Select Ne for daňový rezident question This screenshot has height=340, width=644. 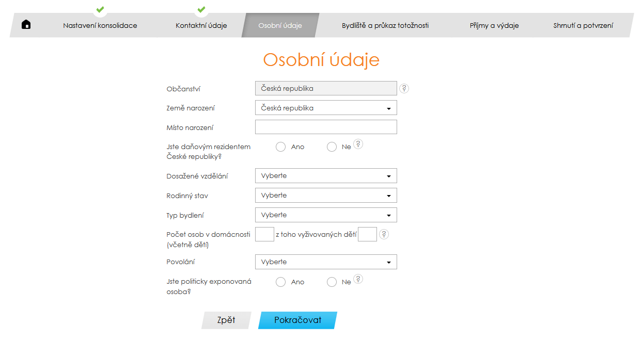coord(332,147)
